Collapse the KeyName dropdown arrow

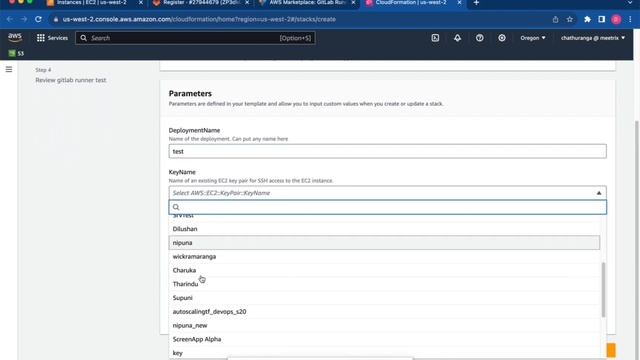point(599,193)
